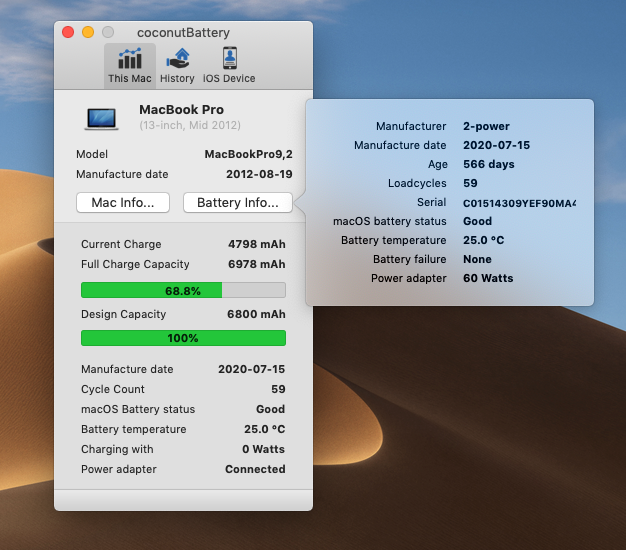Click 2020-07-15 below the design capacity bar
The width and height of the screenshot is (626, 550).
pos(252,369)
